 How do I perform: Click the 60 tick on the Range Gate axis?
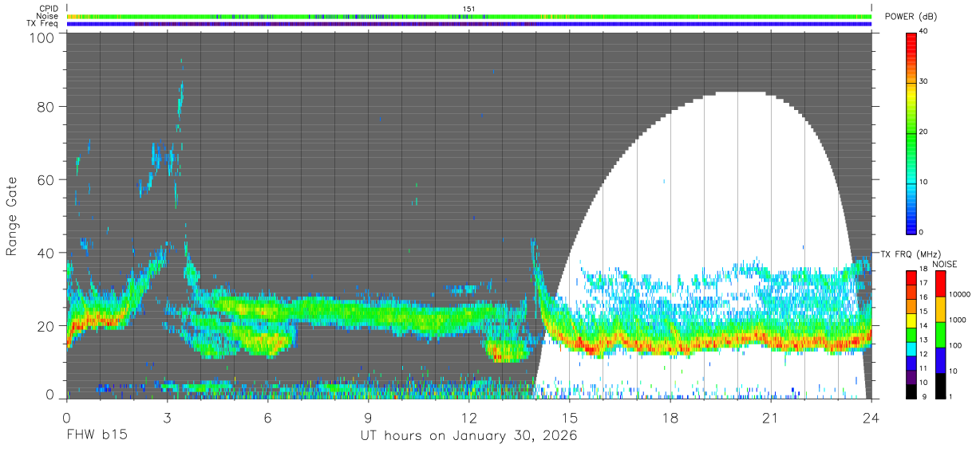(x=45, y=179)
